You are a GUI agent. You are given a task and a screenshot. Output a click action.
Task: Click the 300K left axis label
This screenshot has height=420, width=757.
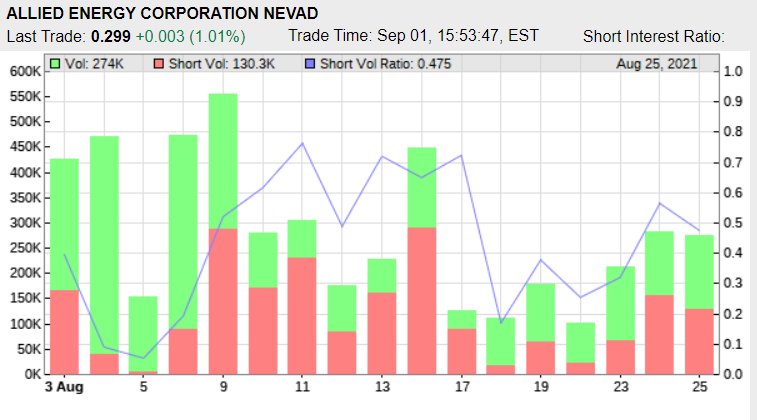26,223
